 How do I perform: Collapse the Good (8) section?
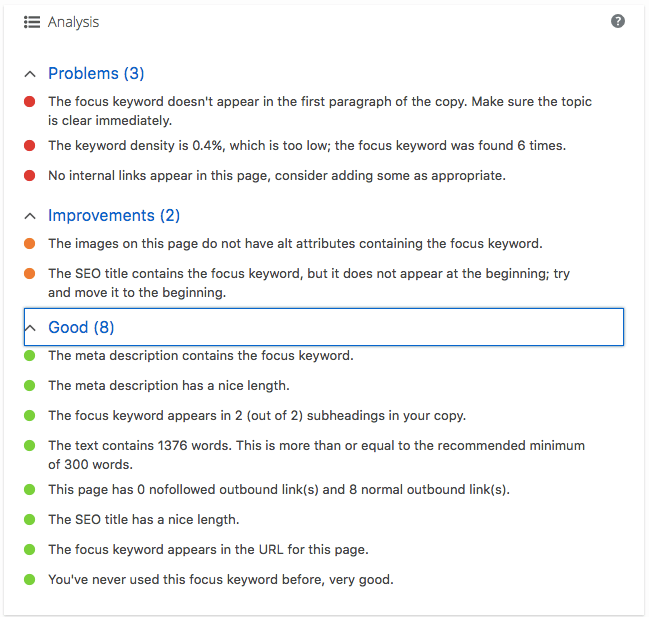[30, 328]
